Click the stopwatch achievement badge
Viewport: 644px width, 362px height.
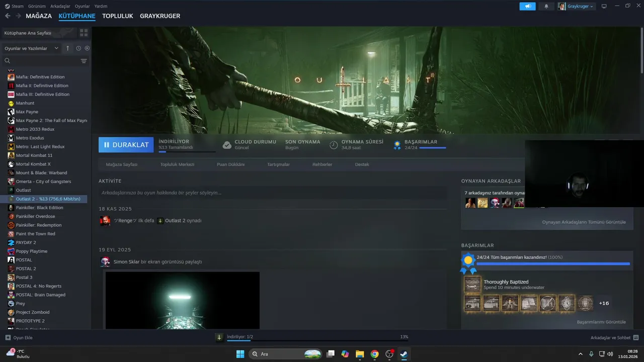pos(567,303)
